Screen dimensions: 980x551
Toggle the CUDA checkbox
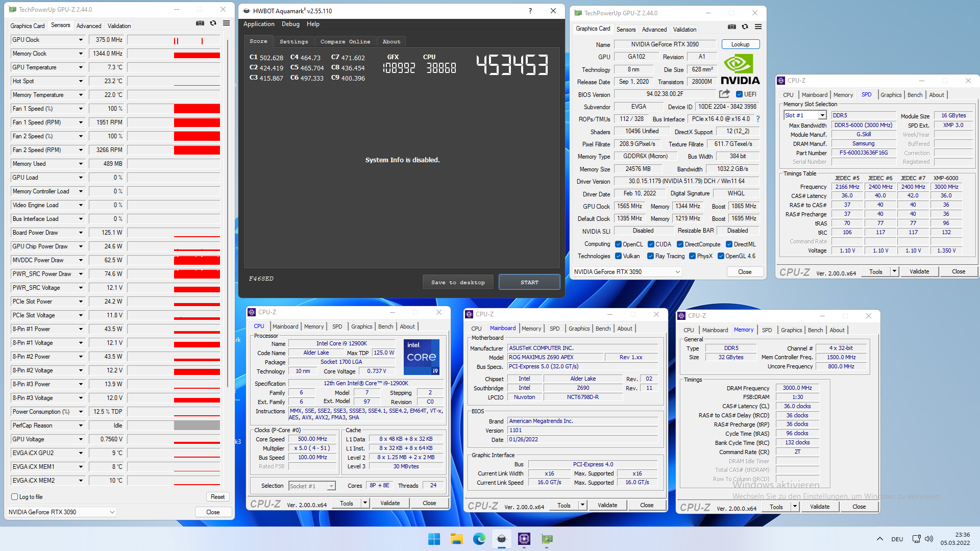(x=651, y=244)
